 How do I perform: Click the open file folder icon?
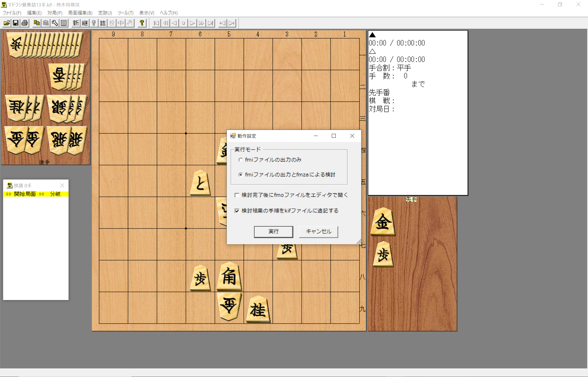point(7,23)
